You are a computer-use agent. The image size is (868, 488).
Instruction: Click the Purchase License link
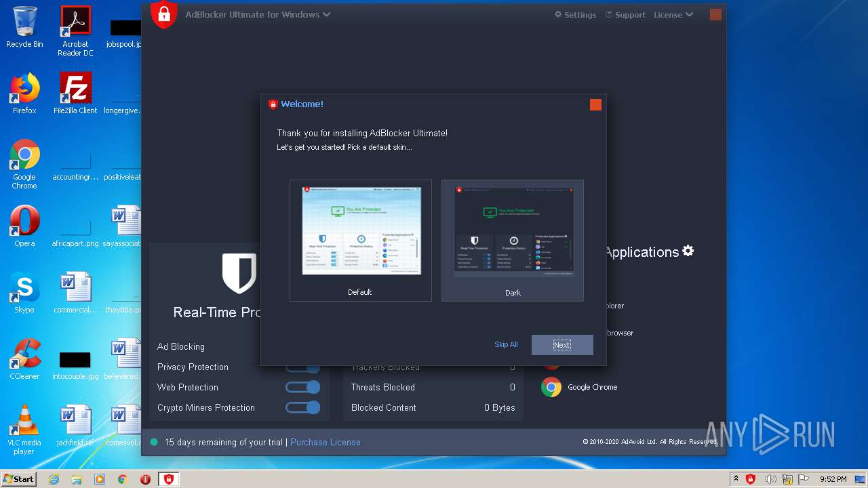(x=325, y=442)
